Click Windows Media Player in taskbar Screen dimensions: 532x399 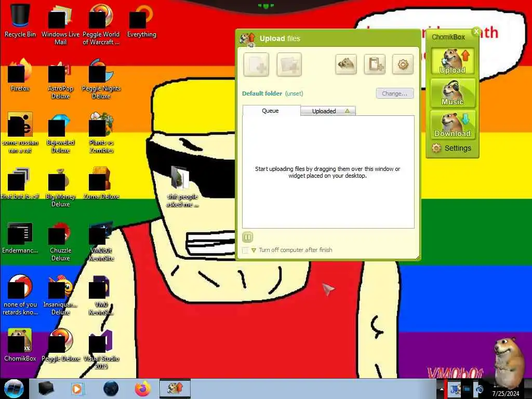click(x=77, y=389)
